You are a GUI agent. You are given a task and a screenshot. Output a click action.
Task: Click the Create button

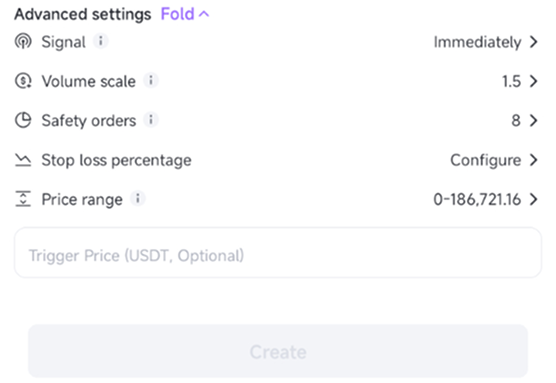point(278,351)
